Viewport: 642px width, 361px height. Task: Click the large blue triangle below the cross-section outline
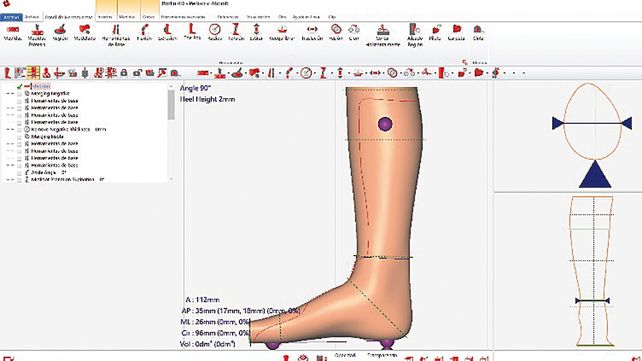(x=595, y=174)
